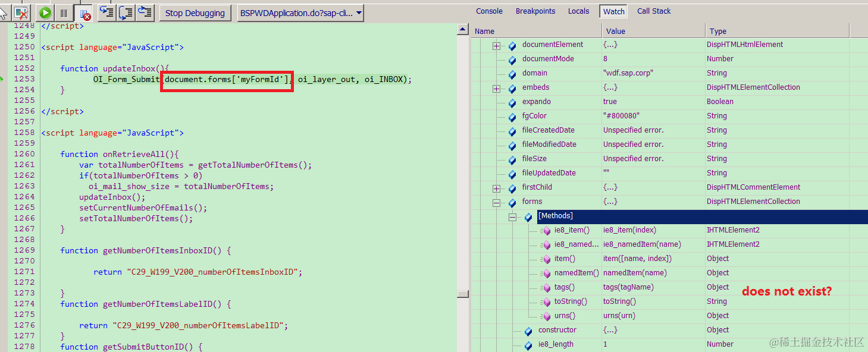Select the fileModifiedDate property name

[550, 144]
